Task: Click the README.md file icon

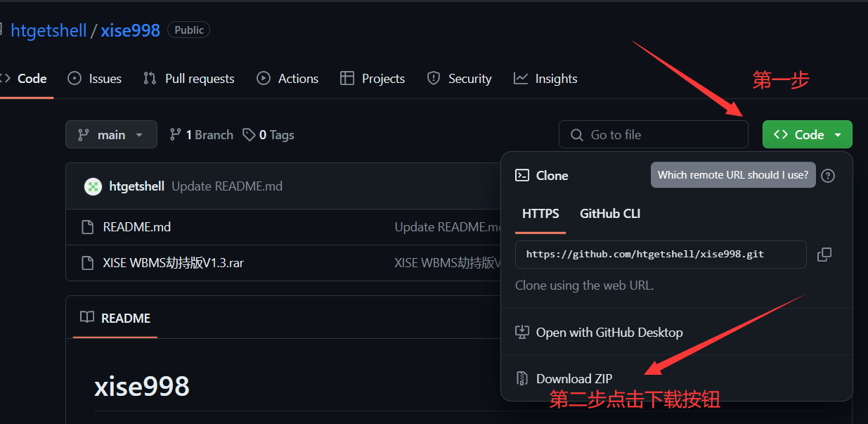Action: pyautogui.click(x=88, y=227)
